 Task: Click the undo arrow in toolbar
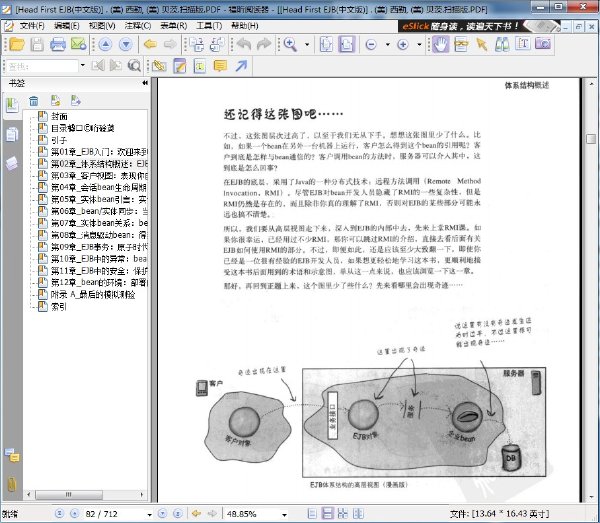click(x=244, y=44)
